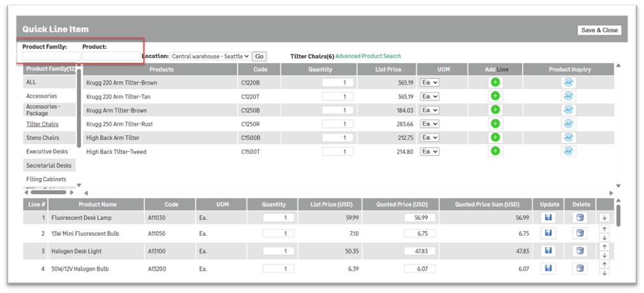This screenshot has width=644, height=293.
Task: Edit quoted price 6.07 for 50W/12V Halogen Bulb
Action: 420,268
